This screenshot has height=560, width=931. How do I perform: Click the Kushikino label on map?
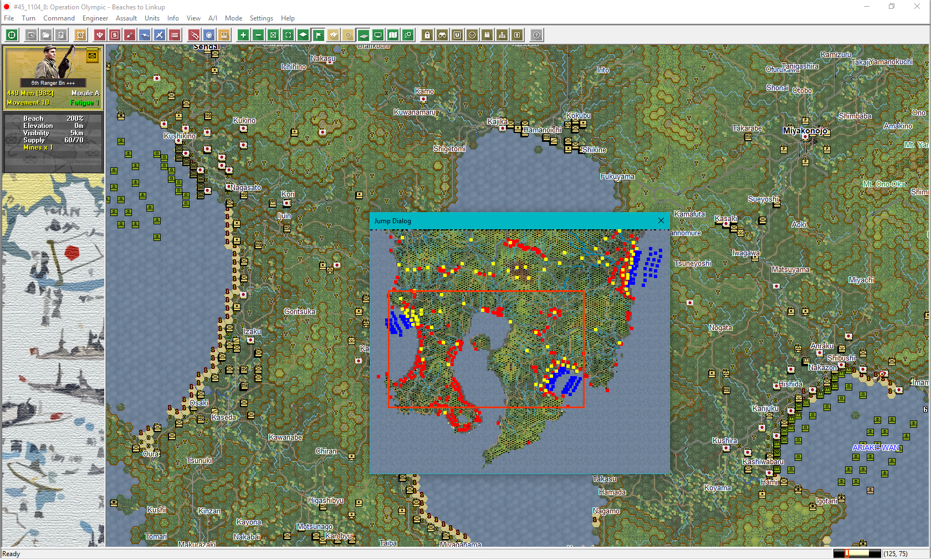click(x=180, y=136)
